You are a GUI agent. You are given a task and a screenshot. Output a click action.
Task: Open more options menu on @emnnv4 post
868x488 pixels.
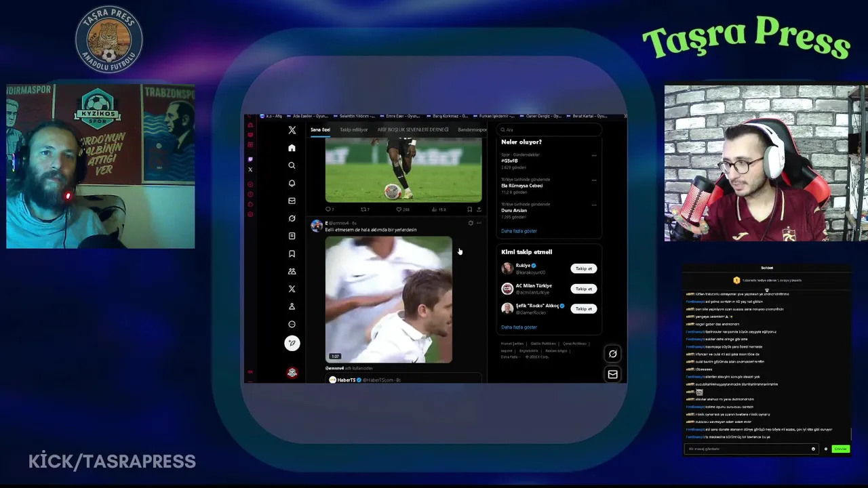pyautogui.click(x=479, y=223)
